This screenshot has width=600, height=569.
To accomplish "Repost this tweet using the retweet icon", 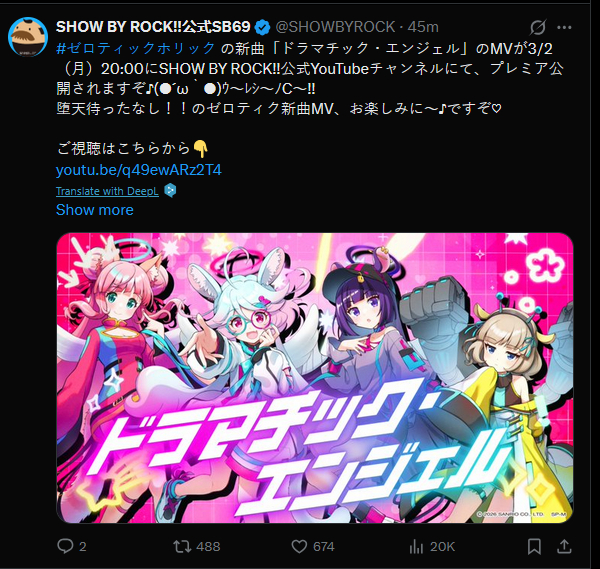I will pos(182,546).
